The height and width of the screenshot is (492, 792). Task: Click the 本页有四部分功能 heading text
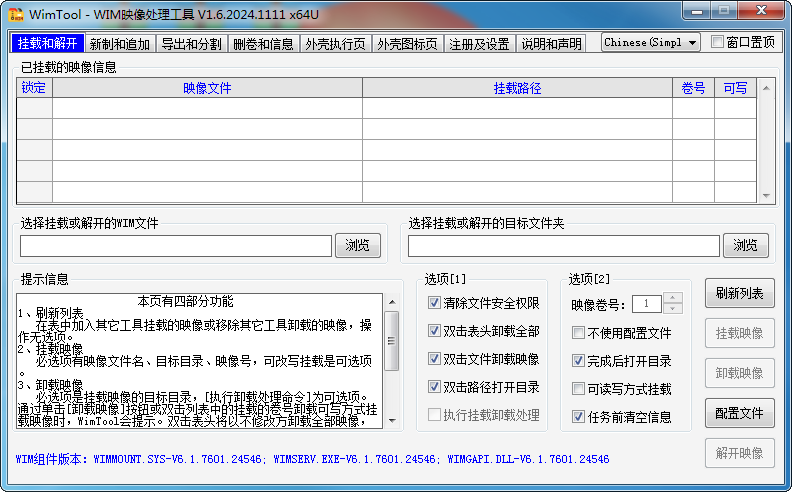click(x=185, y=302)
